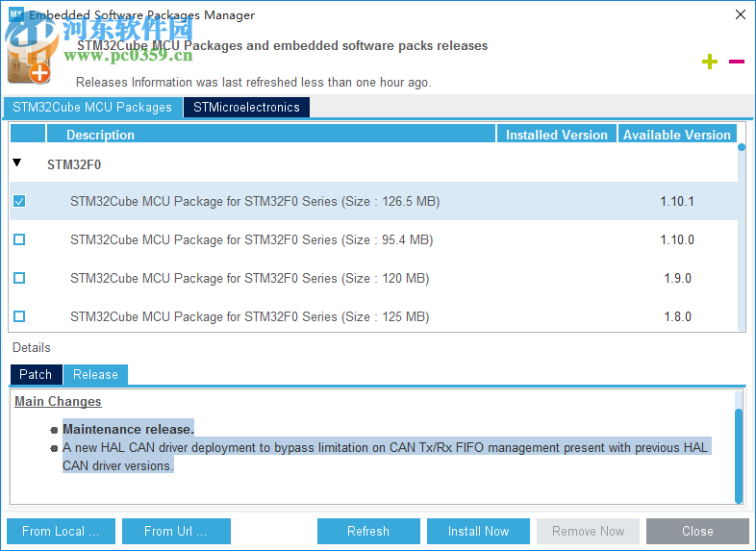Click the Main Changes heading

pos(58,401)
